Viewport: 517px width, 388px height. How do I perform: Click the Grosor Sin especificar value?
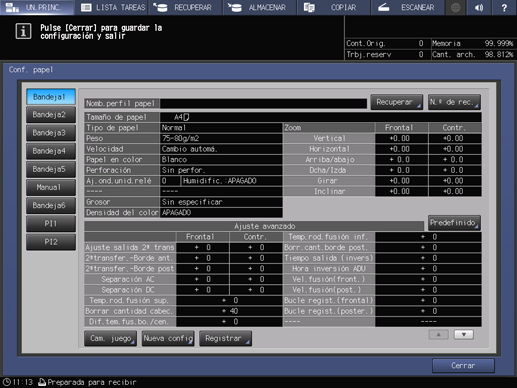pos(221,202)
